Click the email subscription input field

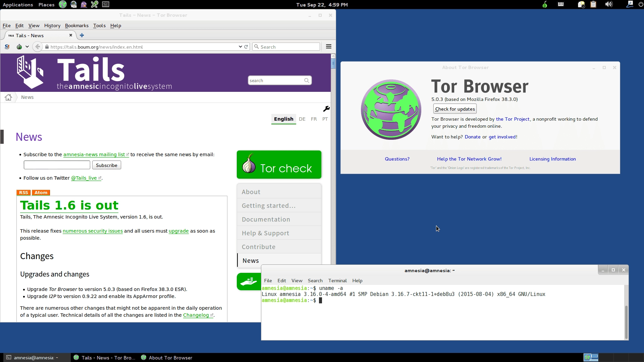coord(57,165)
